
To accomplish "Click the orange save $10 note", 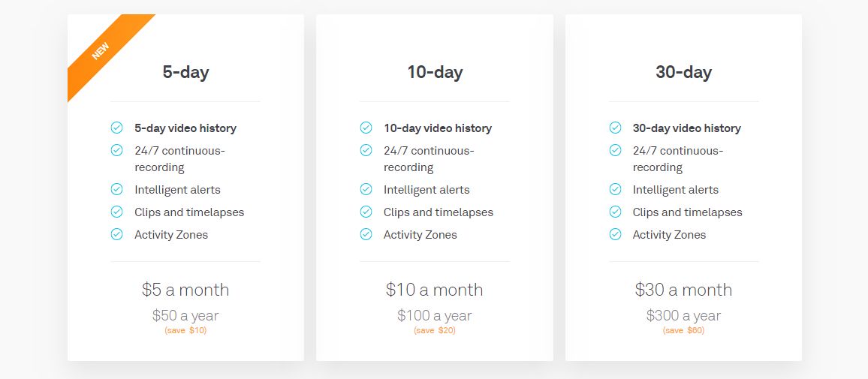I will (x=185, y=330).
